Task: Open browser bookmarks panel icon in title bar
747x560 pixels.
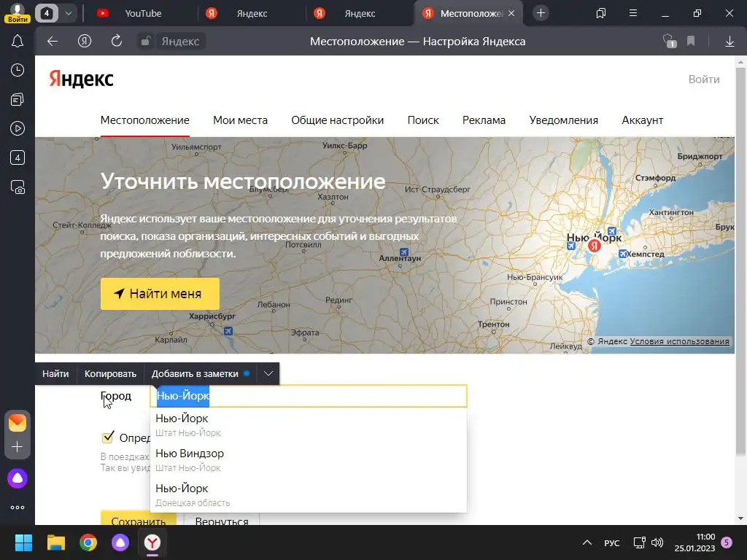Action: (601, 13)
